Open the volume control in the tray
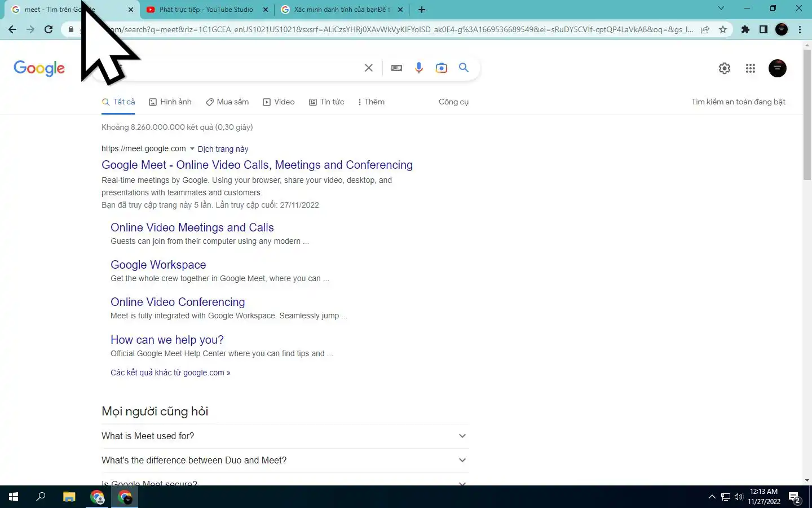Viewport: 812px width, 508px height. 739,497
